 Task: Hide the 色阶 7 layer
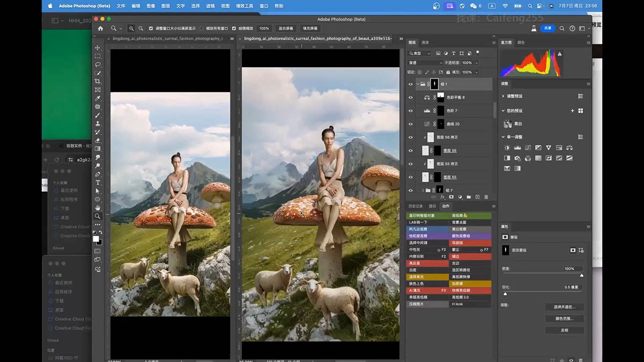click(411, 110)
